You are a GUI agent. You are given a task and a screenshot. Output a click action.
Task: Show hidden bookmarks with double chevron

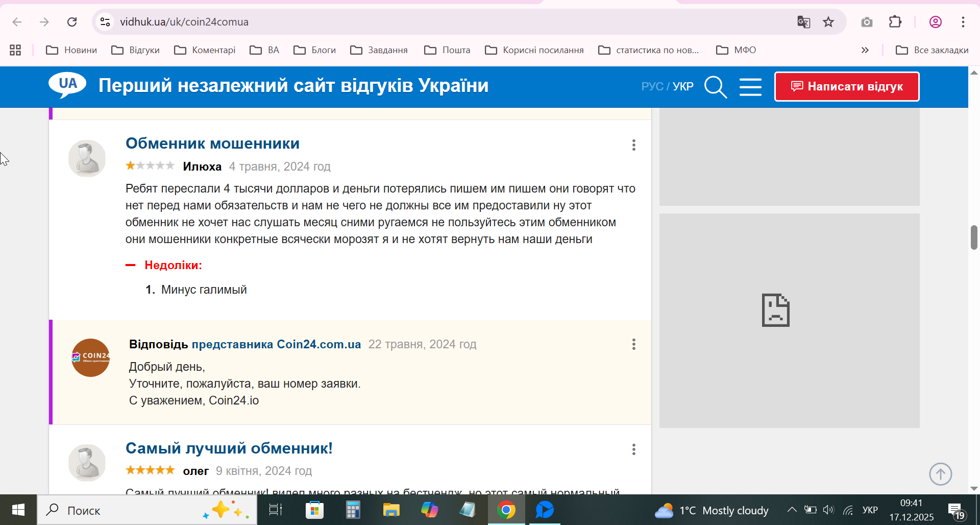(x=865, y=50)
